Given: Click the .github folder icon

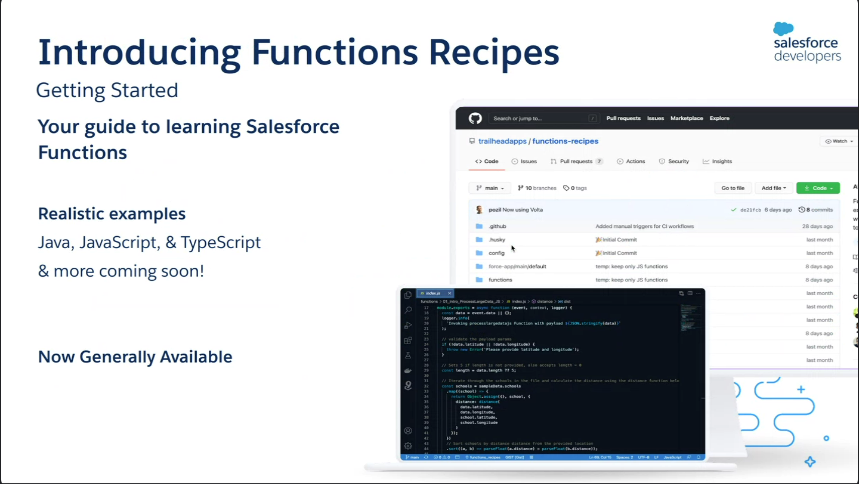Looking at the screenshot, I should click(479, 226).
